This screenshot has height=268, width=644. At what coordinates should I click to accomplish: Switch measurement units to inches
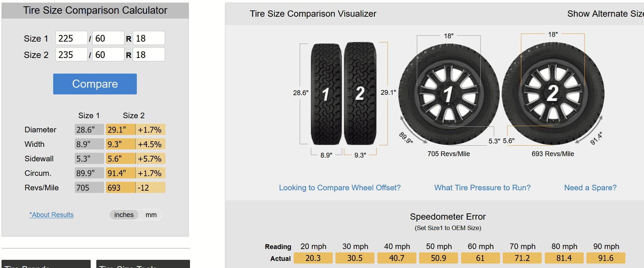pos(124,214)
